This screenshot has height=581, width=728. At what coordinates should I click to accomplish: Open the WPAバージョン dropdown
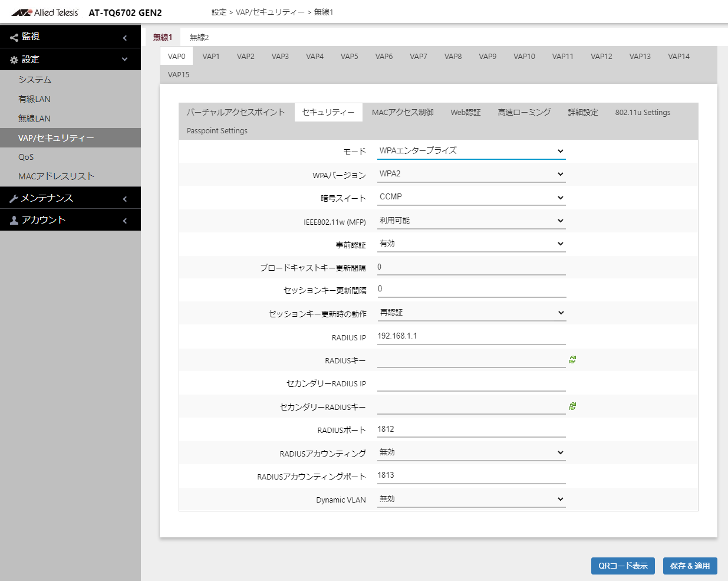(472, 174)
